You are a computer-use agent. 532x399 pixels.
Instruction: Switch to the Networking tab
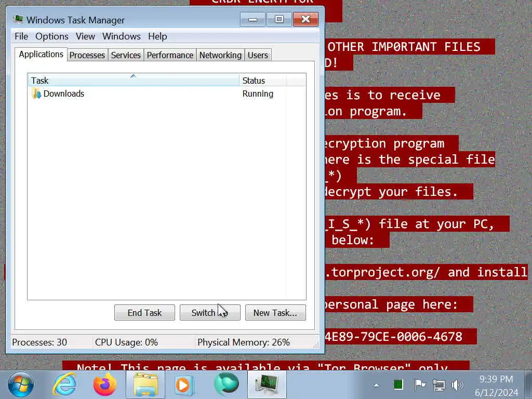[x=220, y=55]
